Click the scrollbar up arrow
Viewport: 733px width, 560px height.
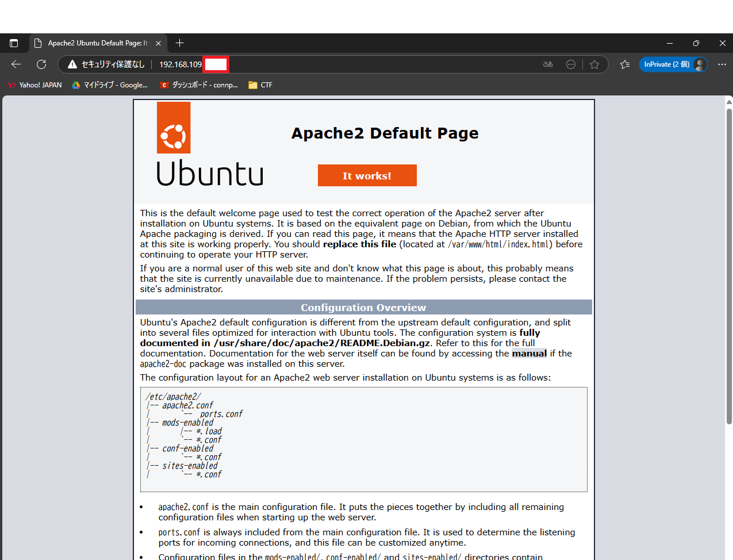[729, 102]
